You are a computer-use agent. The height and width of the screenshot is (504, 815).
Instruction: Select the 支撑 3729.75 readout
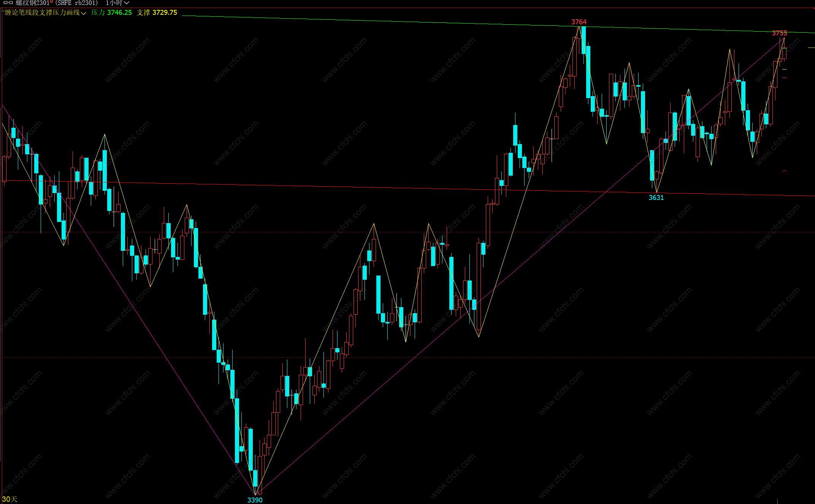[x=157, y=13]
